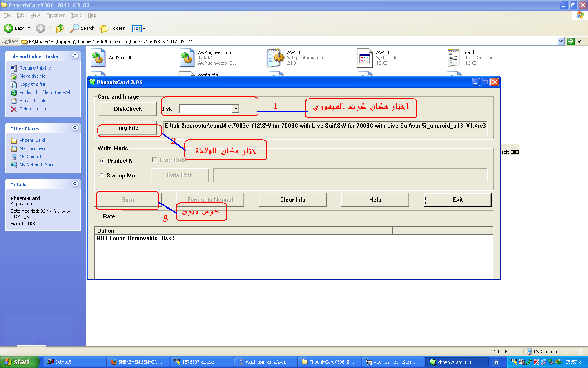The height and width of the screenshot is (368, 588).
Task: Open the Help menu in Explorer
Action: click(x=92, y=15)
